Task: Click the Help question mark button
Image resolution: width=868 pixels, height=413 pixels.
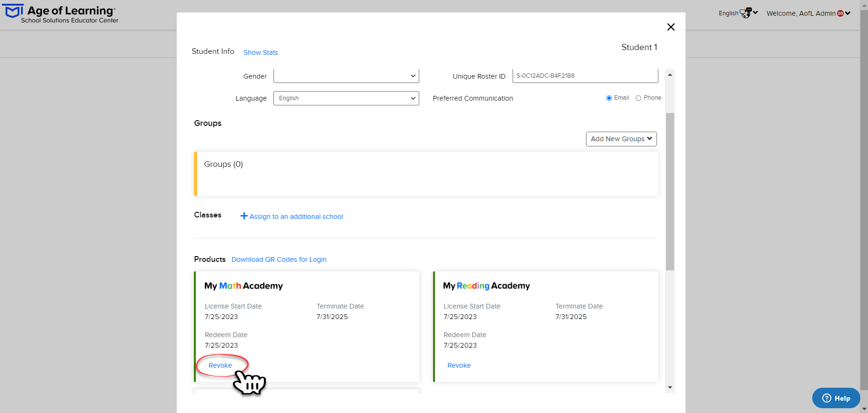Action: (x=836, y=398)
